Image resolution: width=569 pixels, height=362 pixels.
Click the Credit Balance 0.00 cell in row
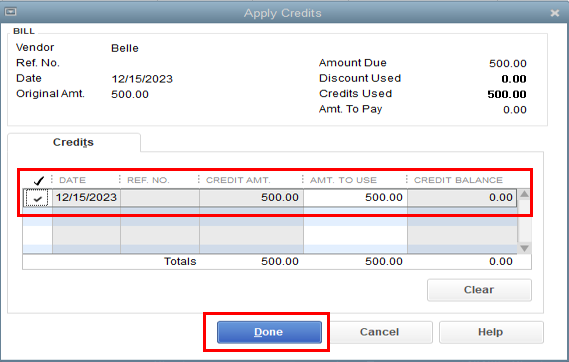pos(462,197)
